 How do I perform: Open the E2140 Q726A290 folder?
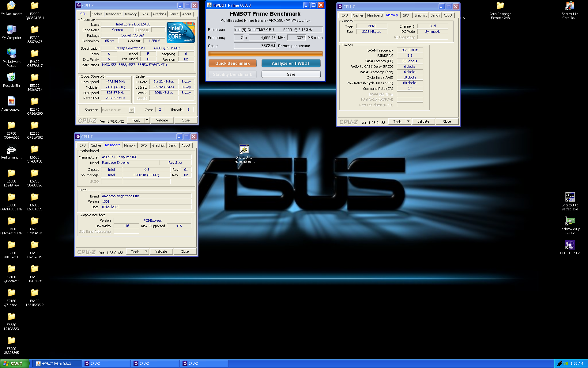pos(35,106)
